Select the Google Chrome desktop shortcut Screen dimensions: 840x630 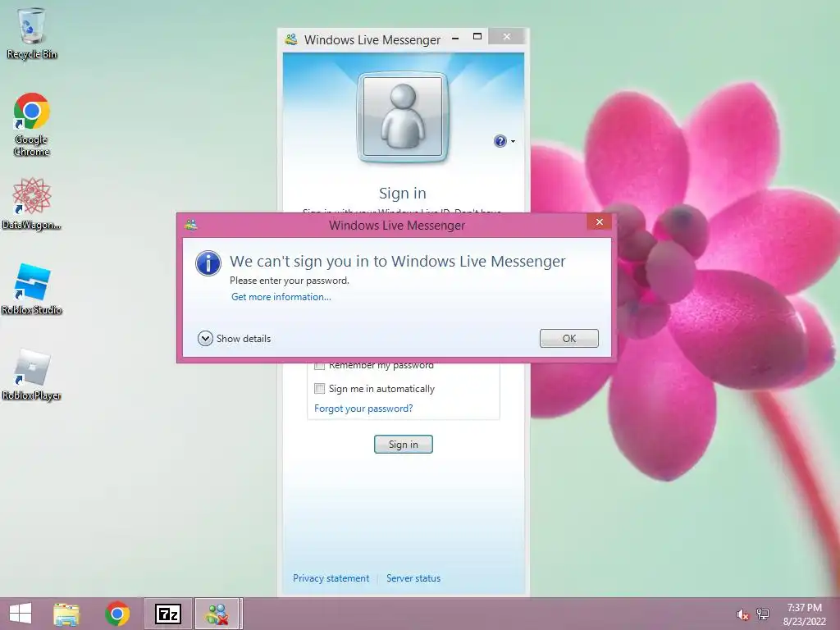(32, 125)
